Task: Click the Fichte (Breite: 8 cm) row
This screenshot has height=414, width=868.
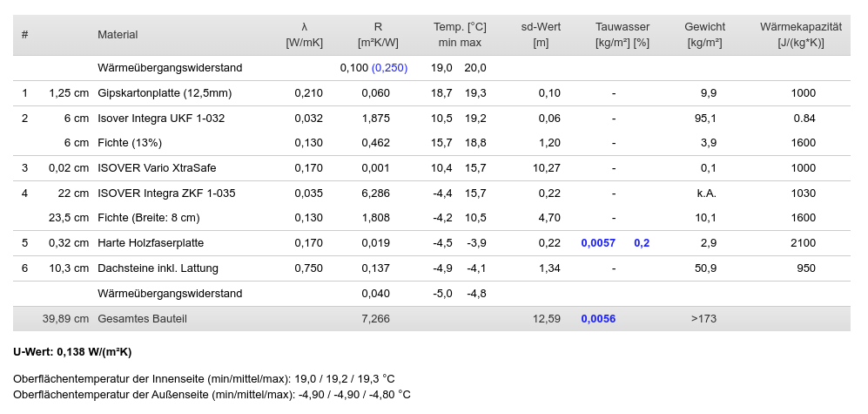Action: pos(432,218)
